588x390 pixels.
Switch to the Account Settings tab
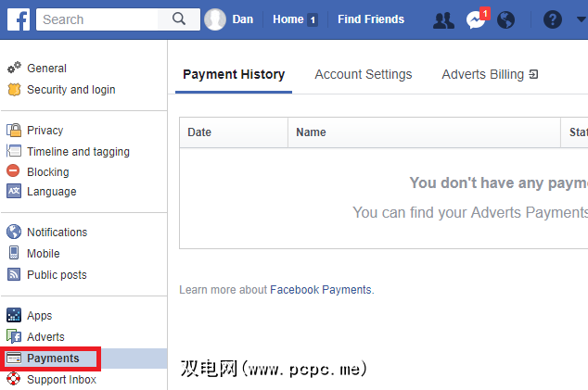[363, 74]
